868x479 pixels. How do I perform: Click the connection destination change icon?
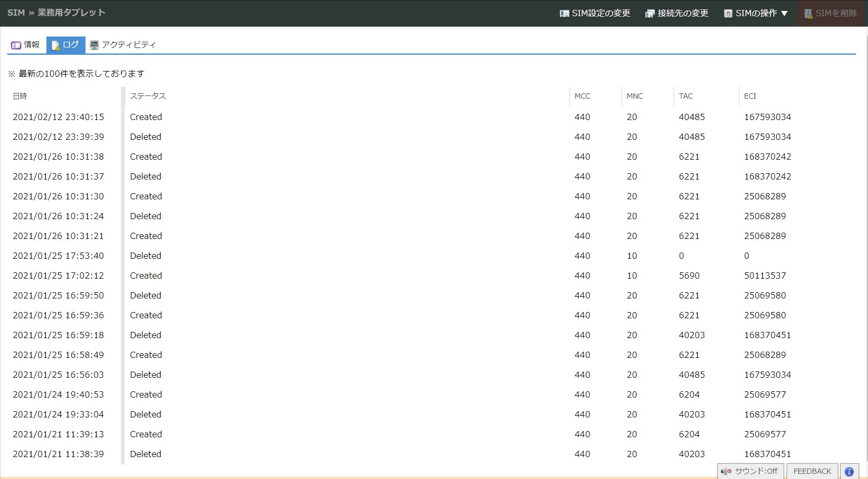pos(650,14)
